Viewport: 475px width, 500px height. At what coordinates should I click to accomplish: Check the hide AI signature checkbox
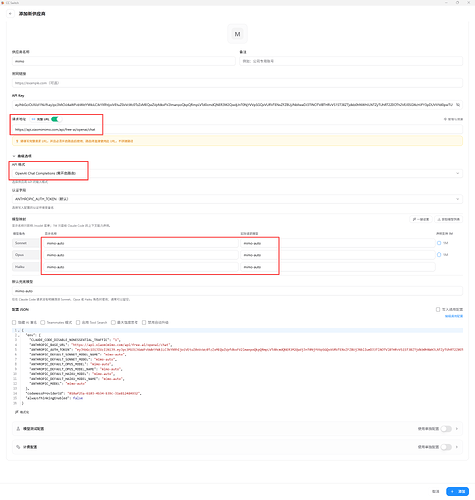click(14, 322)
